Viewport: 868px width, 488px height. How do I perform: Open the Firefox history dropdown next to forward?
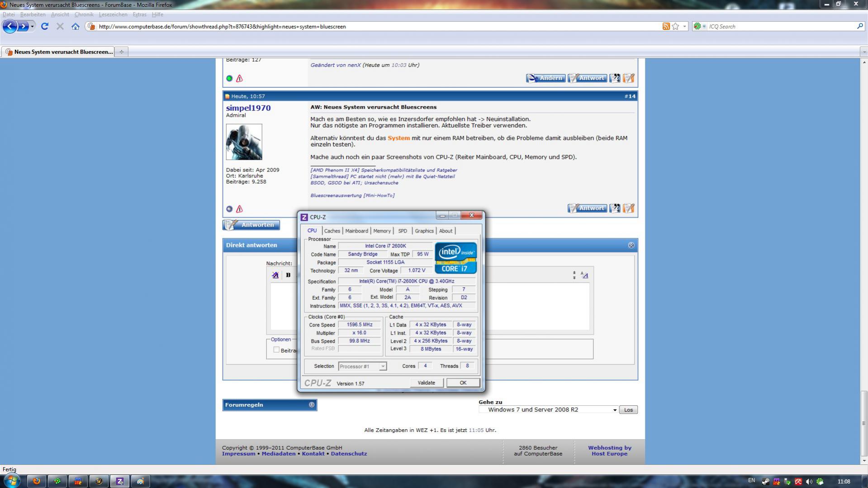click(32, 27)
